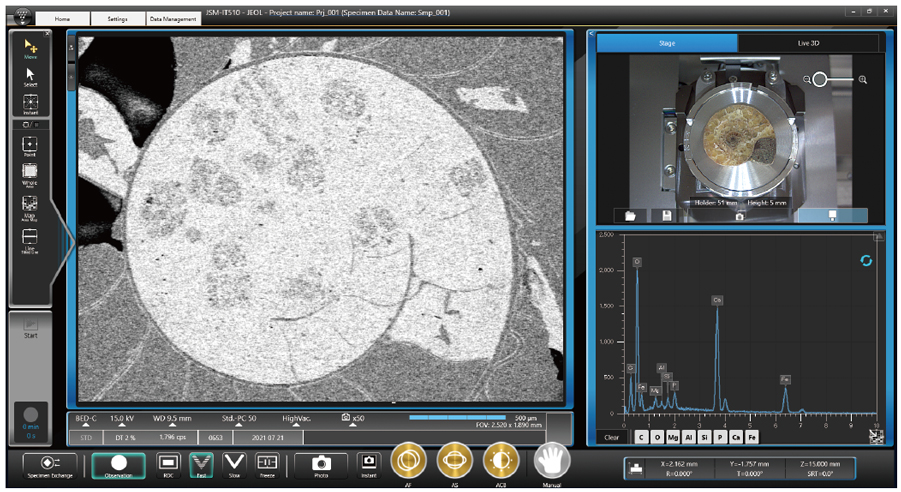The height and width of the screenshot is (492, 901).
Task: Start the Line analysis tool
Action: pyautogui.click(x=31, y=238)
